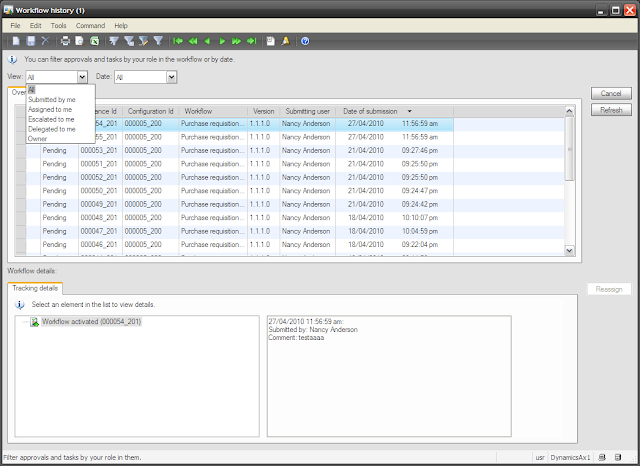Click the funnel-with-pencil Advanced filter icon
Image resolution: width=640 pixels, height=466 pixels.
pos(144,41)
